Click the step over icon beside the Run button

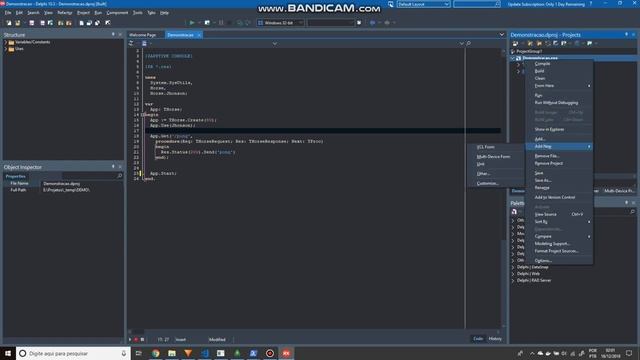pyautogui.click(x=207, y=23)
